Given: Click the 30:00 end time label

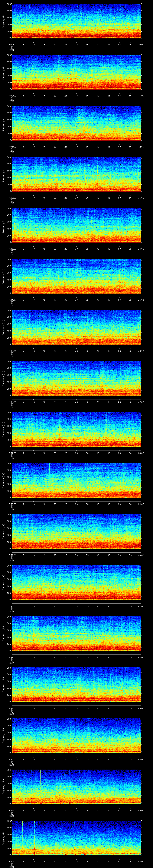Looking at the screenshot, I should pos(141,44).
